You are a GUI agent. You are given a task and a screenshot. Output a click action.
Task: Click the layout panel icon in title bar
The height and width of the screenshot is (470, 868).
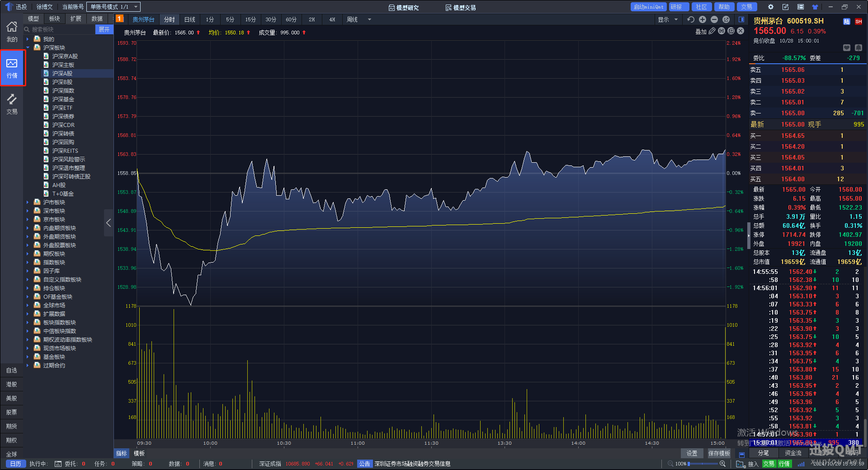click(x=800, y=7)
